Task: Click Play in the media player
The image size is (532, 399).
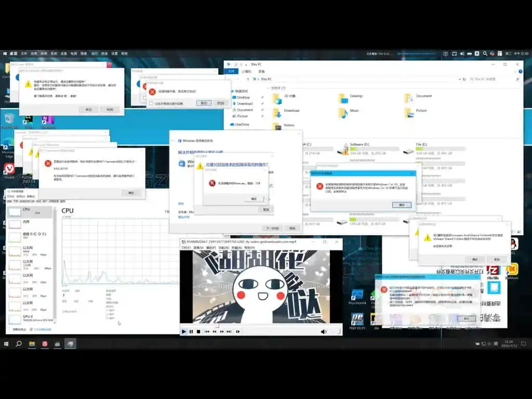Action: (183, 331)
